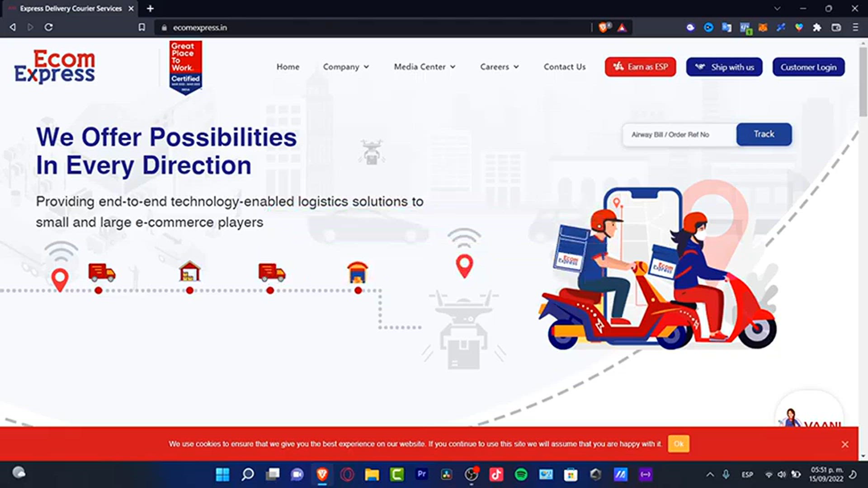868x488 pixels.
Task: Reload the ecomexpress.in page
Action: pyautogui.click(x=48, y=28)
